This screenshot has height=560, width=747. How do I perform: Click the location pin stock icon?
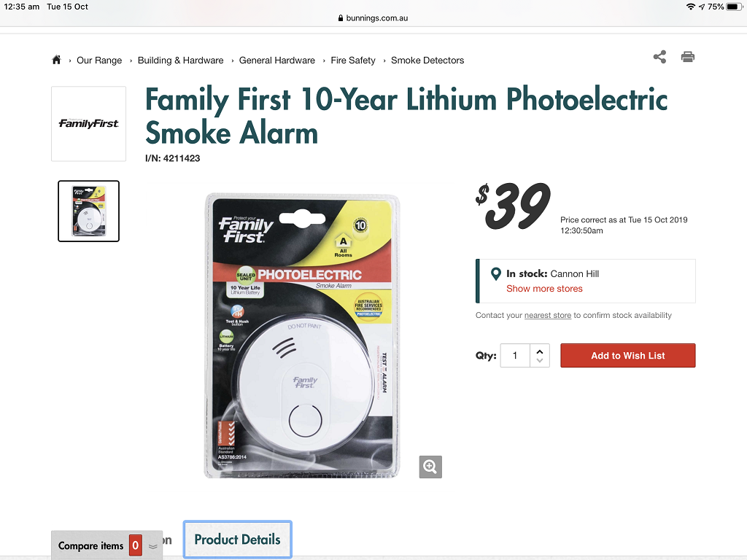[x=495, y=274]
